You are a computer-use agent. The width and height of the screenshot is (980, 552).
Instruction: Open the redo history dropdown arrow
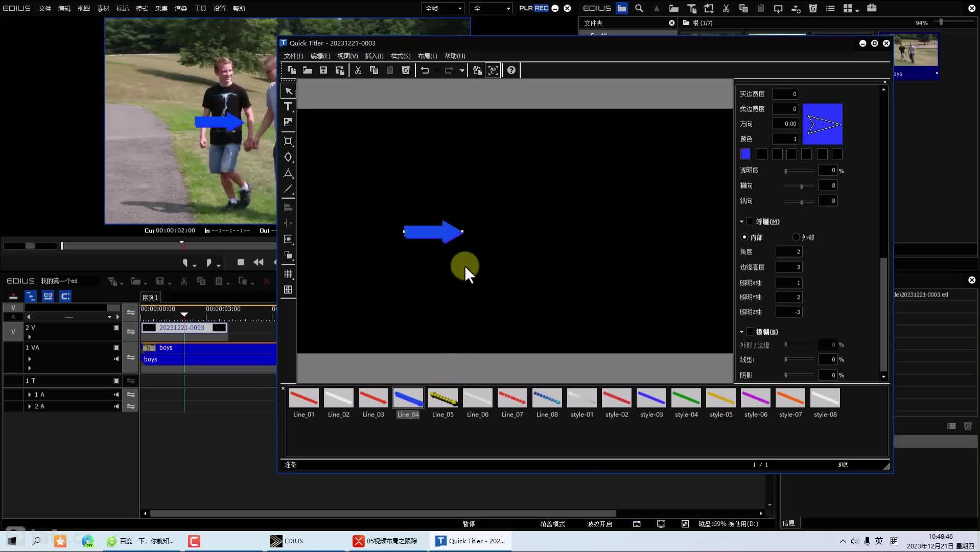pyautogui.click(x=462, y=70)
